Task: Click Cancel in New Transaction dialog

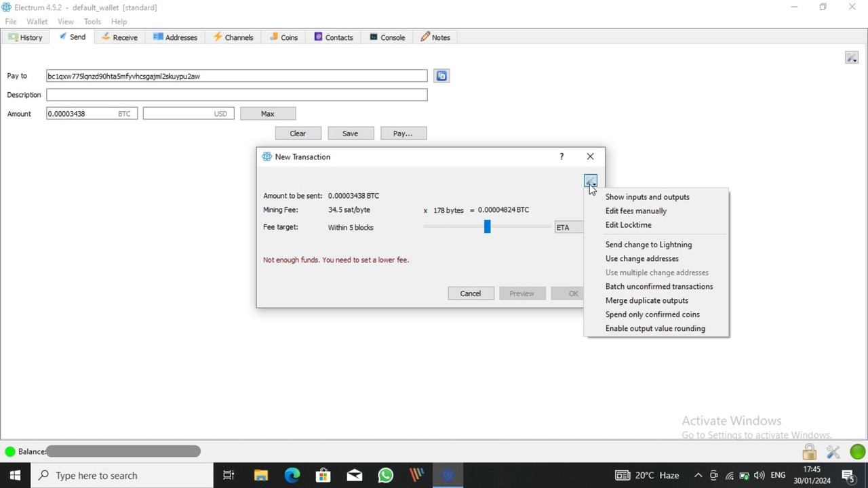Action: [471, 293]
